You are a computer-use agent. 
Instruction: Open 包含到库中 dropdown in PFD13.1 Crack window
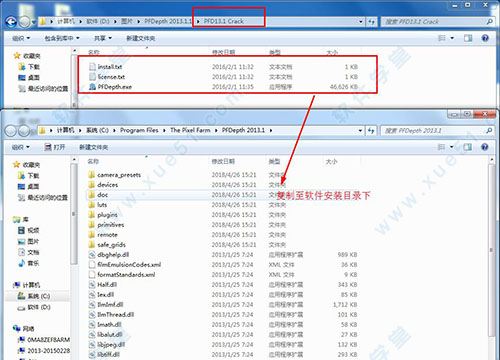(62, 38)
